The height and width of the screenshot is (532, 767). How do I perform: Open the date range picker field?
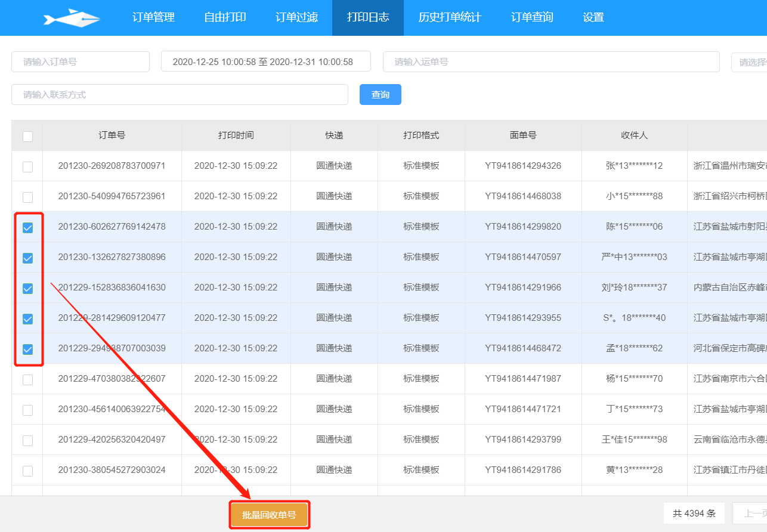265,61
